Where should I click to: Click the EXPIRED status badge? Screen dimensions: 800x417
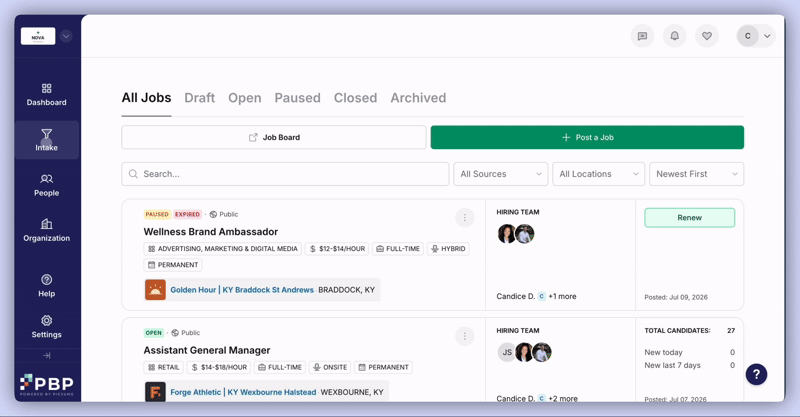[x=188, y=214]
